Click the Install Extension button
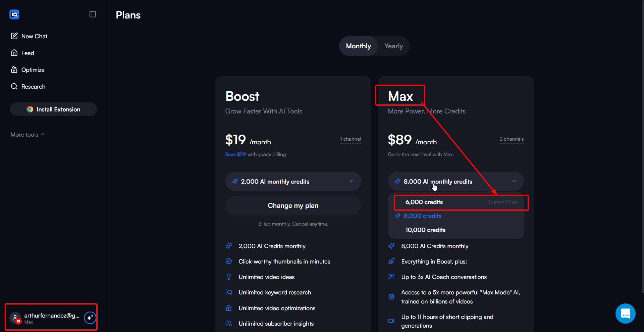This screenshot has width=644, height=332. pyautogui.click(x=53, y=109)
